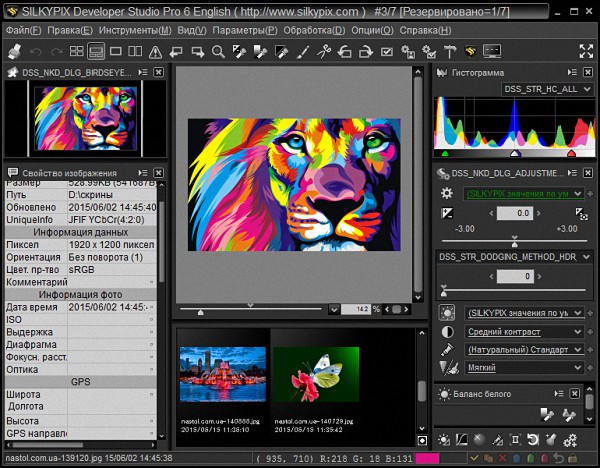
Task: Click the checkmark reservation toolbar icon
Action: [x=387, y=52]
